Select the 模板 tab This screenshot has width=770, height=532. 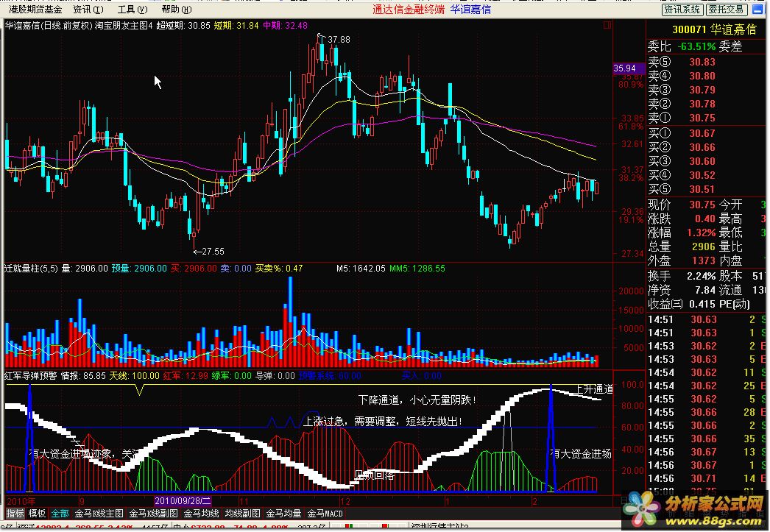pyautogui.click(x=38, y=514)
